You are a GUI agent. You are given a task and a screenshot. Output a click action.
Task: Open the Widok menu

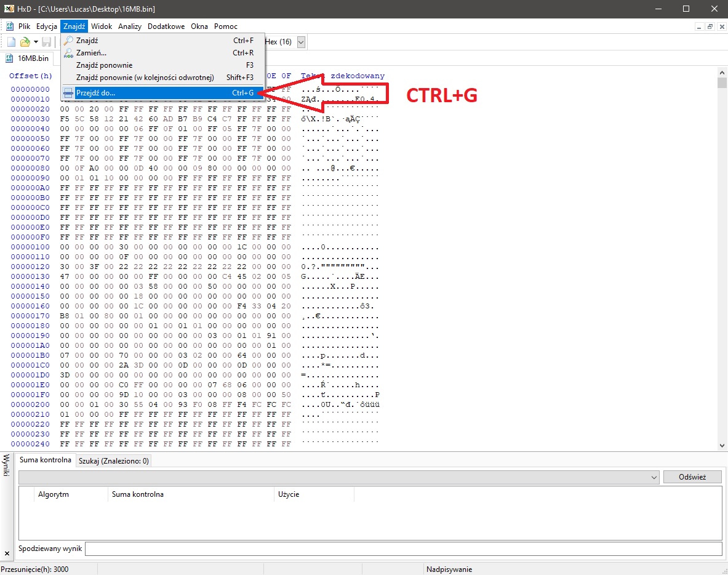102,26
